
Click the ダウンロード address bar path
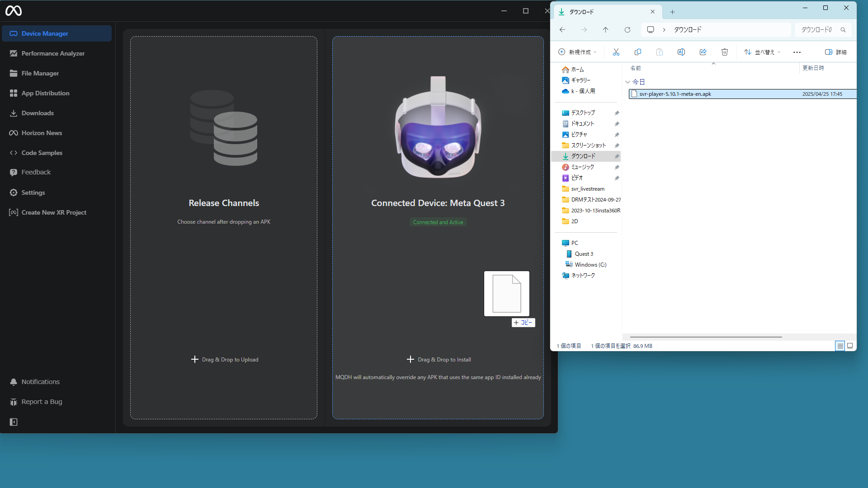click(x=688, y=30)
